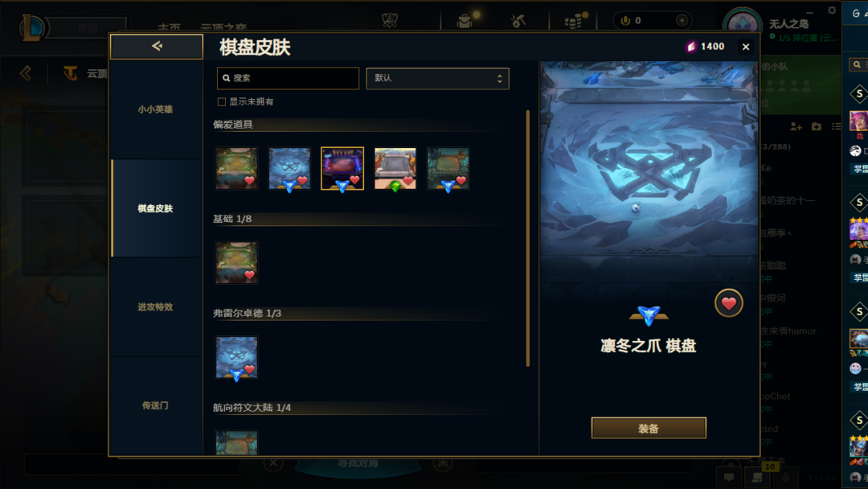Select the 弗雷尔卓德 arena thumbnail
The image size is (868, 489).
(236, 357)
